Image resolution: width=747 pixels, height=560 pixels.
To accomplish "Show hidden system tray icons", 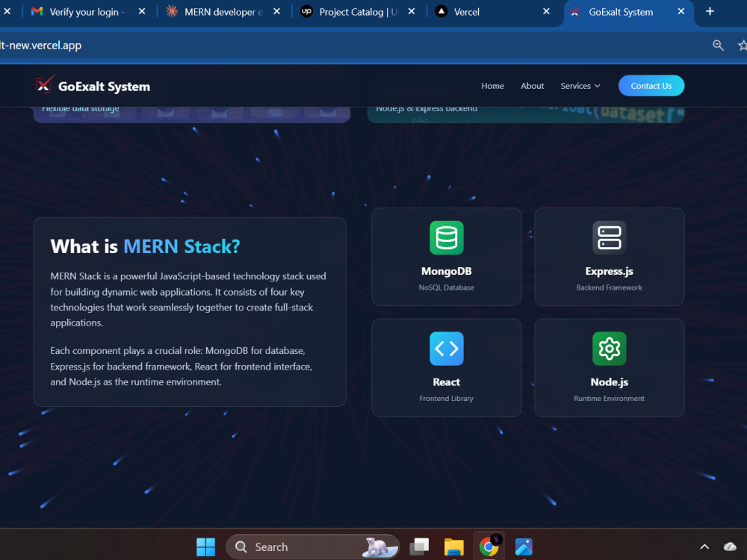I will (704, 547).
